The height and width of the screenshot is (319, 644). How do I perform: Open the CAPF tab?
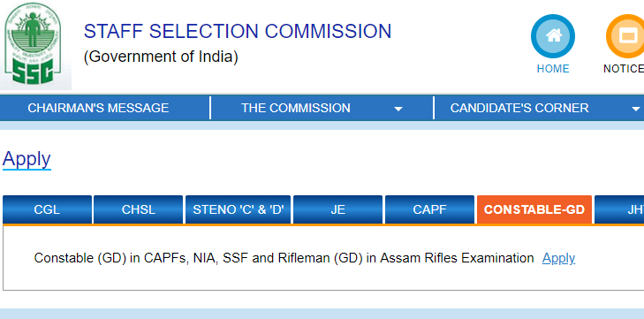429,209
